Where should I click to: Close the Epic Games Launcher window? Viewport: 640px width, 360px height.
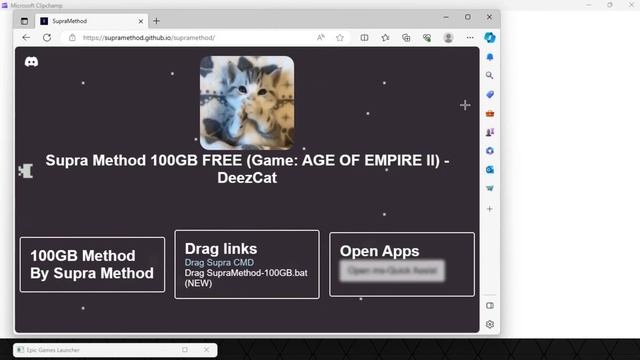point(207,350)
